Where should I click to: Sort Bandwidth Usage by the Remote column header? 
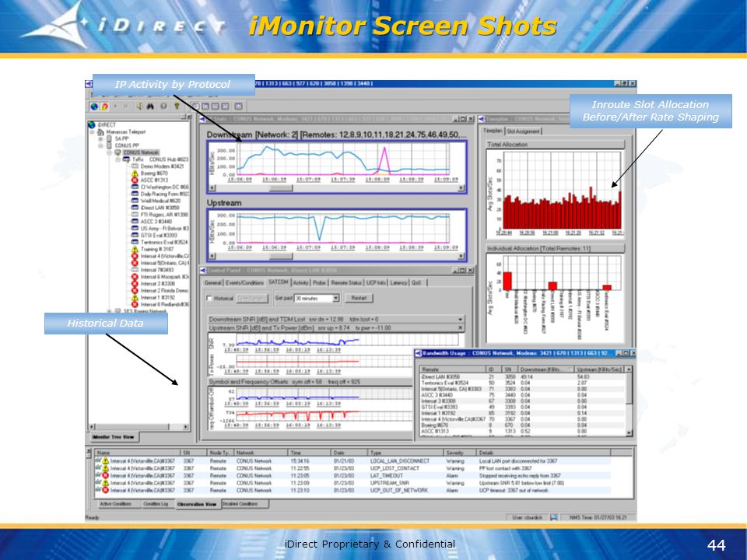(452, 369)
